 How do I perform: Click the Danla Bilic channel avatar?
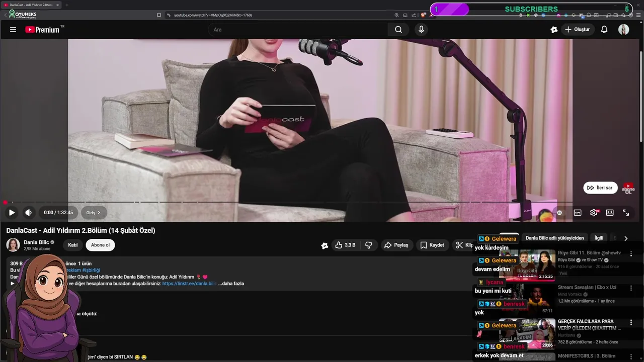[13, 245]
